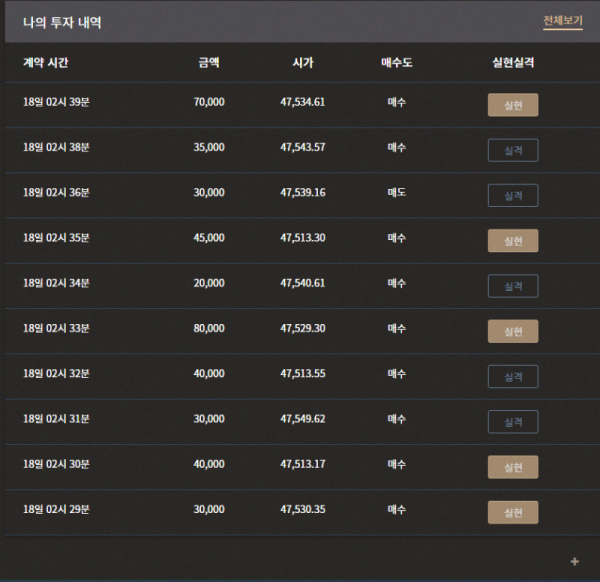Image resolution: width=600 pixels, height=582 pixels.
Task: Click the 실현실격 column header
Action: (x=513, y=62)
